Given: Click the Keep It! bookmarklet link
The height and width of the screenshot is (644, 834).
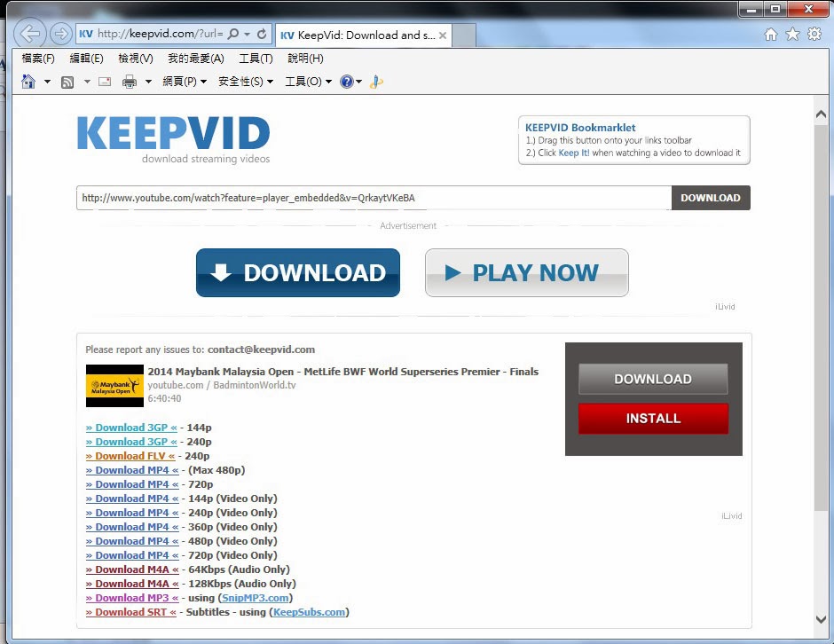Looking at the screenshot, I should pos(574,153).
